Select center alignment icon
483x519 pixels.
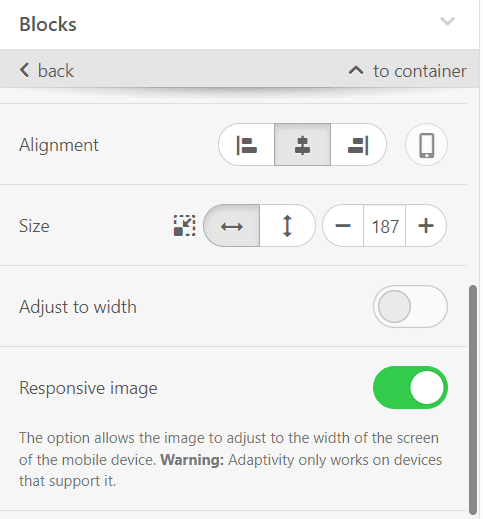pyautogui.click(x=302, y=145)
